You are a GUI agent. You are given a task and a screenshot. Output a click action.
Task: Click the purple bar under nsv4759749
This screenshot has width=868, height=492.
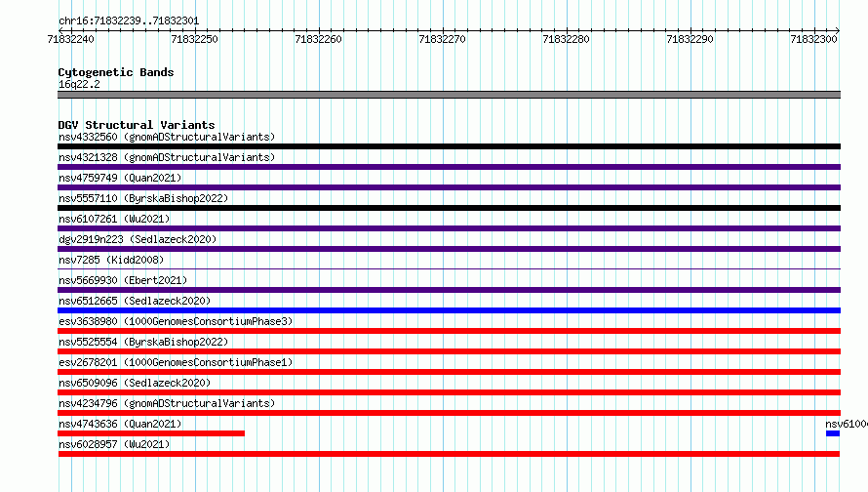449,187
